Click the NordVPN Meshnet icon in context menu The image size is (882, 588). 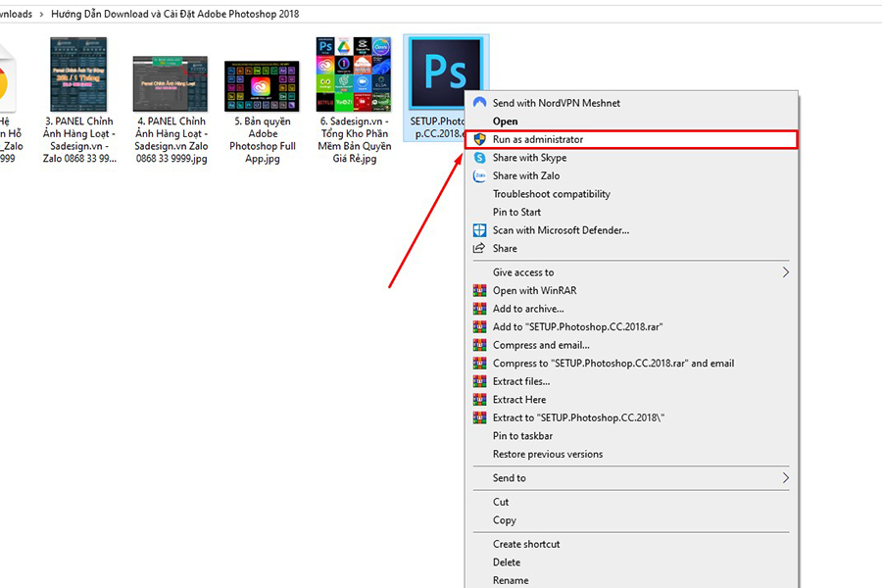point(479,103)
